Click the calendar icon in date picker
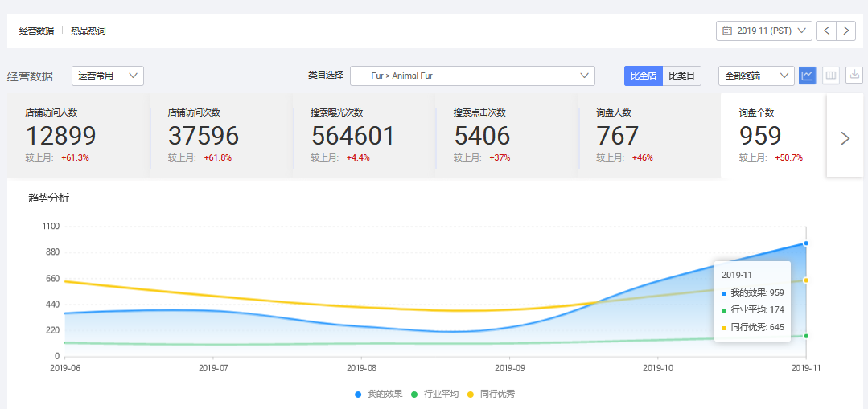 click(727, 31)
